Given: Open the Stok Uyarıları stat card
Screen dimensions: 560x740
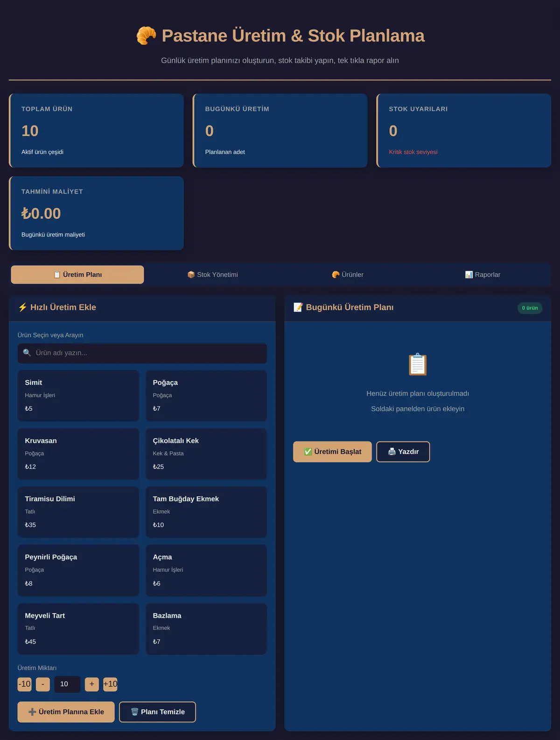Looking at the screenshot, I should [x=464, y=131].
